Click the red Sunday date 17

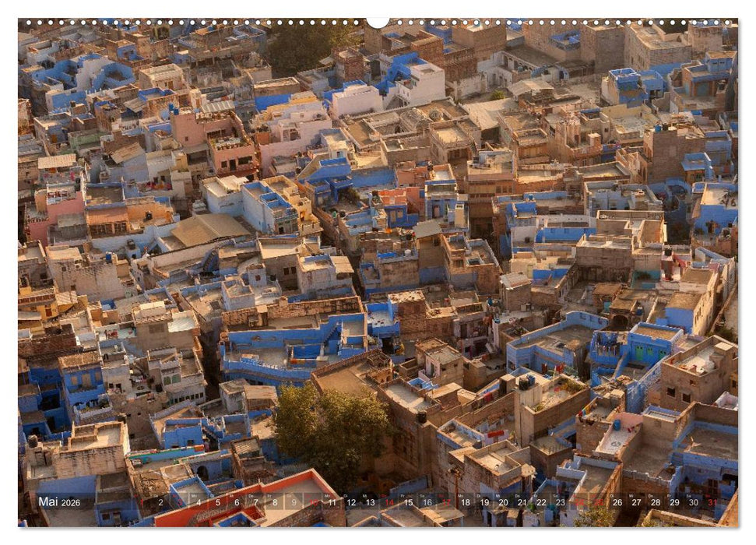(x=446, y=502)
